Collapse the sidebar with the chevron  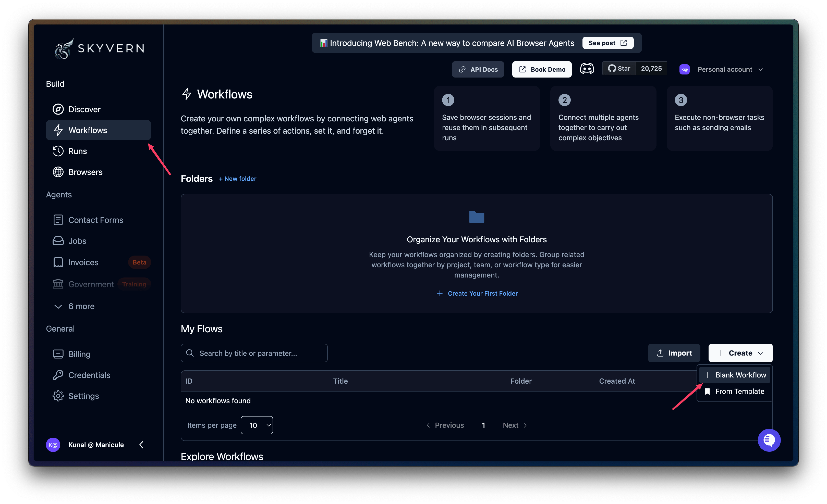point(141,445)
